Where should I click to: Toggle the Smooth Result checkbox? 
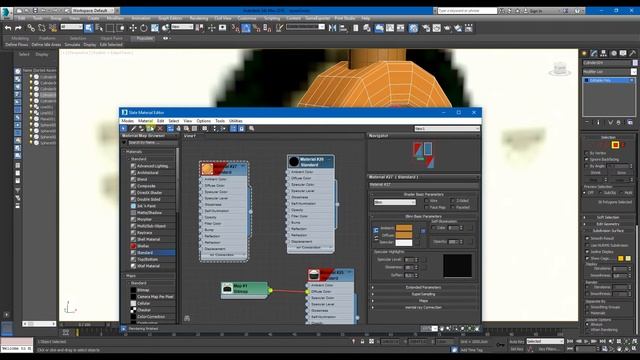tap(587, 238)
